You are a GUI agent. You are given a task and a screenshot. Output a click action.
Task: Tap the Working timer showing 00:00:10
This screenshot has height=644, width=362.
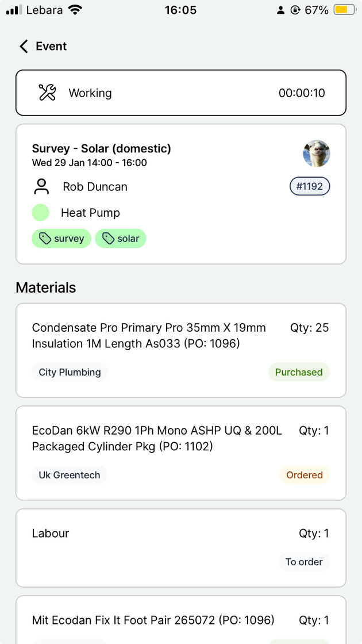coord(302,93)
